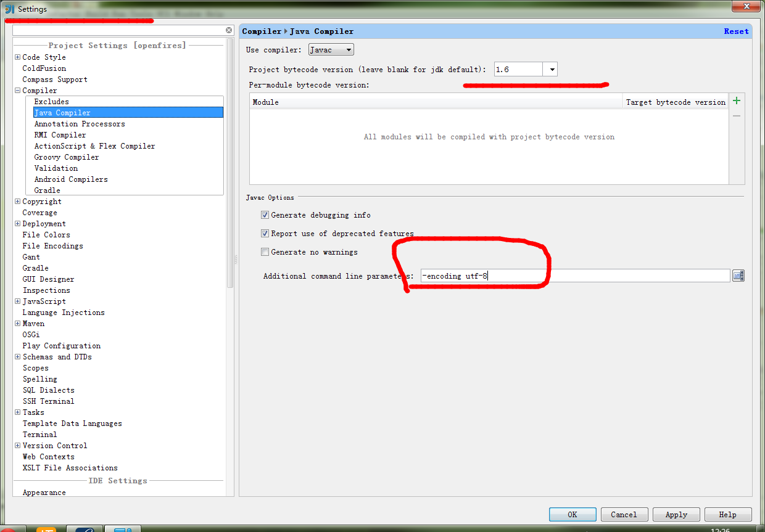Uncheck "Report use of deprecated features"
The height and width of the screenshot is (532, 765).
(x=265, y=233)
